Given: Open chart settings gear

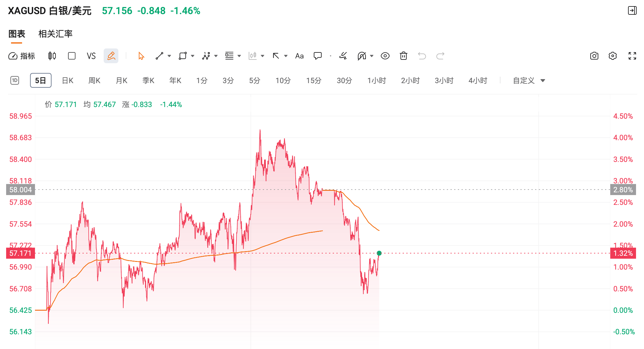Looking at the screenshot, I should (613, 56).
